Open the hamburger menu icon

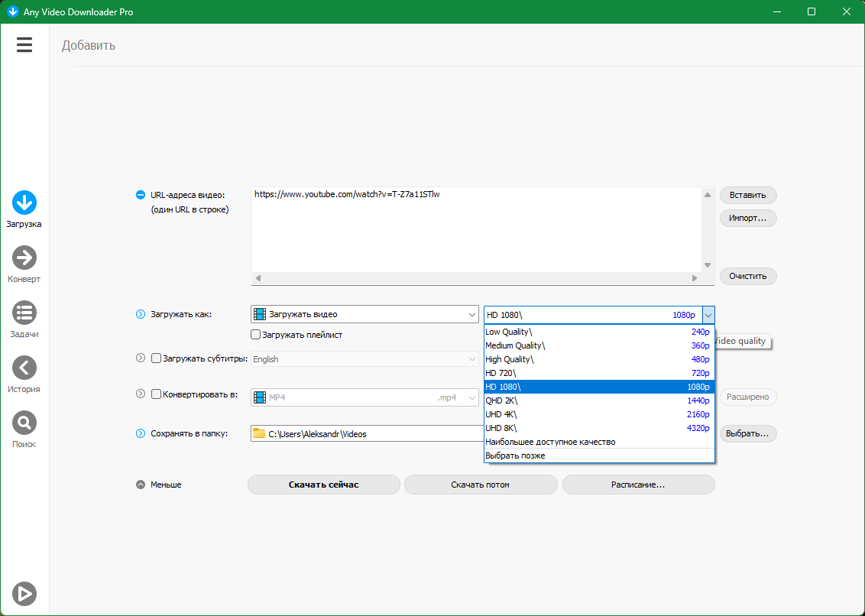24,45
